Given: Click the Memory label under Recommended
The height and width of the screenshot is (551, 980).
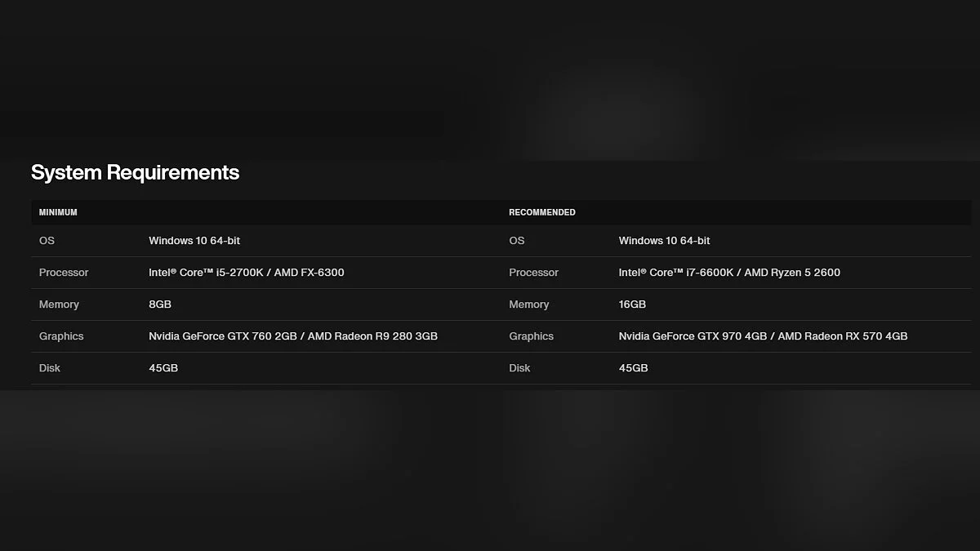Looking at the screenshot, I should point(528,304).
